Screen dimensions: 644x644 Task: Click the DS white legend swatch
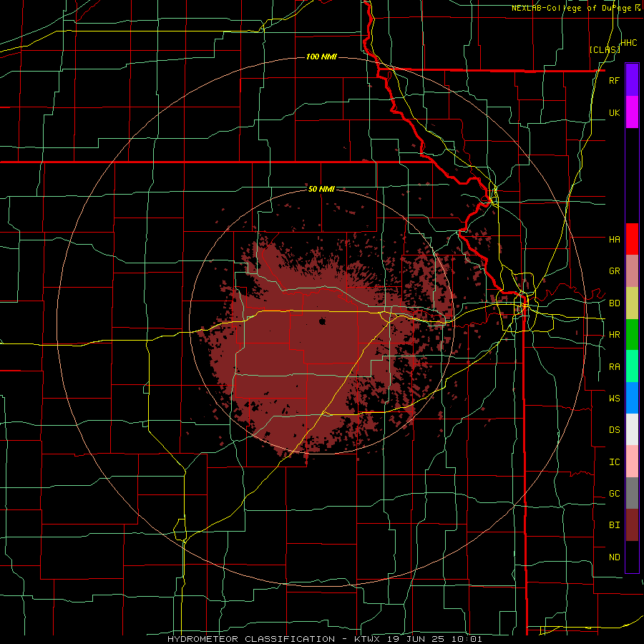click(632, 429)
